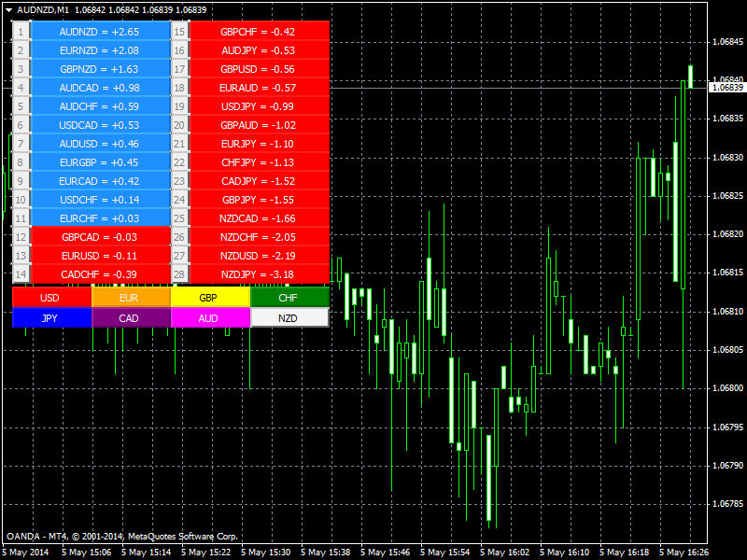
Task: Click the chart menu triangle beside AUDNZD,M1
Action: (8, 9)
